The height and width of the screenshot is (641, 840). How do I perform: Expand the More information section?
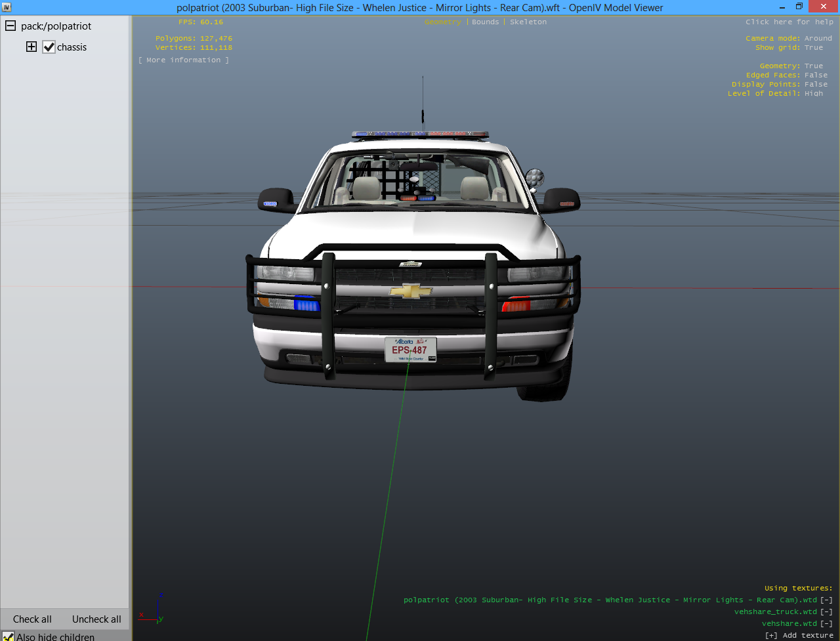(184, 60)
